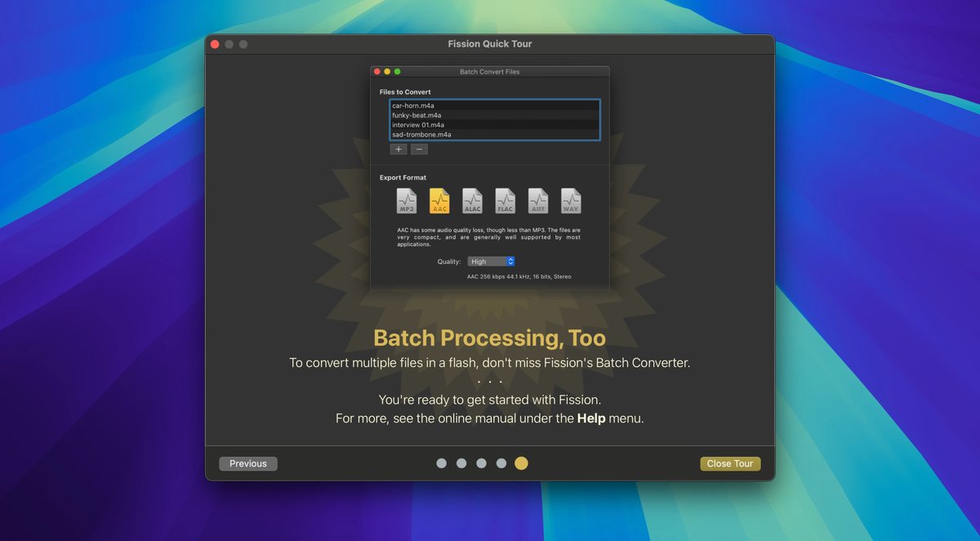The height and width of the screenshot is (541, 980).
Task: Go back with the Previous button
Action: tap(248, 463)
